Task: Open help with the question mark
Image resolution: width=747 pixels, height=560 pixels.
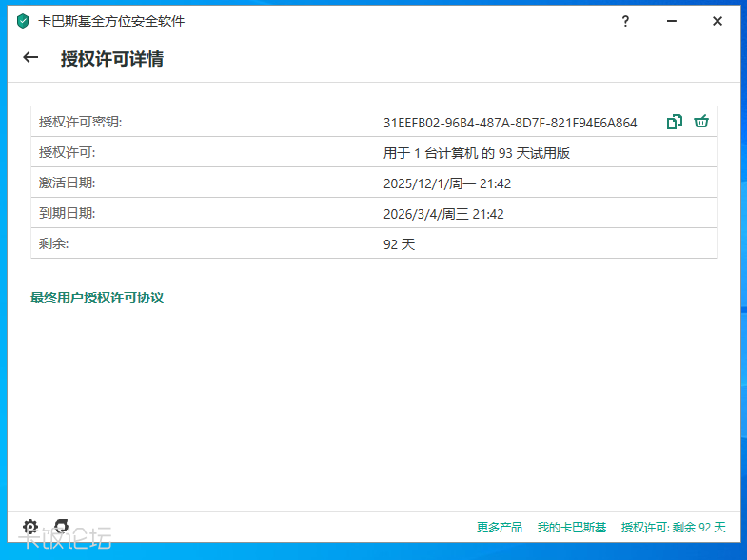Action: click(625, 21)
